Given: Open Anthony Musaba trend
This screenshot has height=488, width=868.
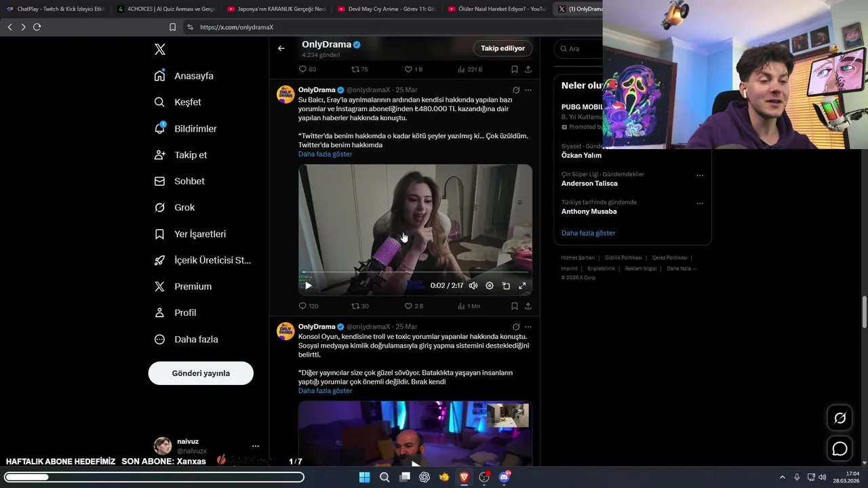Looking at the screenshot, I should tap(589, 211).
